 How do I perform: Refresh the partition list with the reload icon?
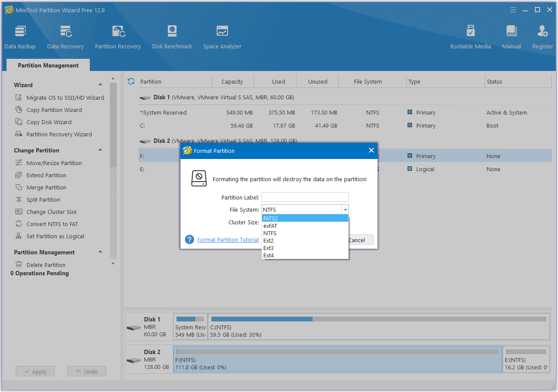131,81
